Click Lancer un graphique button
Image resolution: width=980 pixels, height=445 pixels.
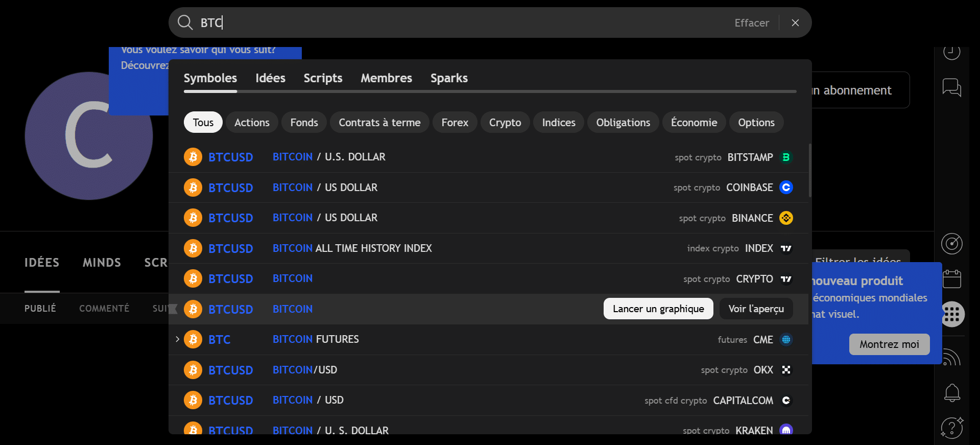click(x=658, y=309)
